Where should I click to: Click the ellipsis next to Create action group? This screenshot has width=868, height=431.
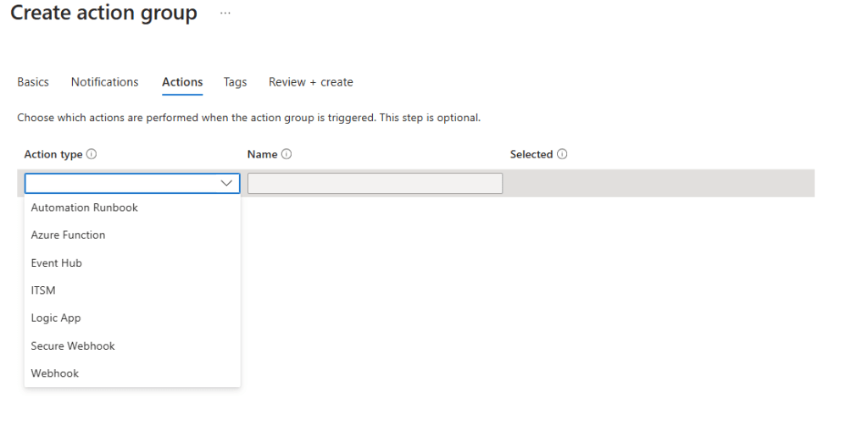tap(225, 13)
